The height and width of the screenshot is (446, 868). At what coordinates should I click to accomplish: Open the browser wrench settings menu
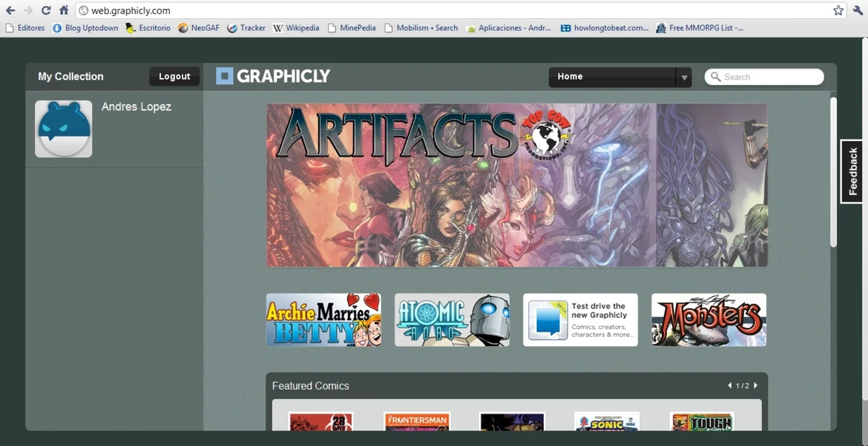858,10
